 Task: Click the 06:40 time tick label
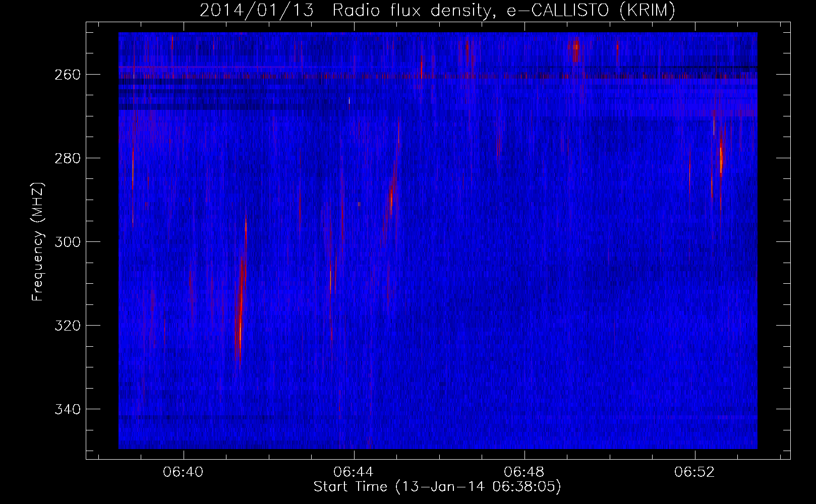tap(183, 472)
